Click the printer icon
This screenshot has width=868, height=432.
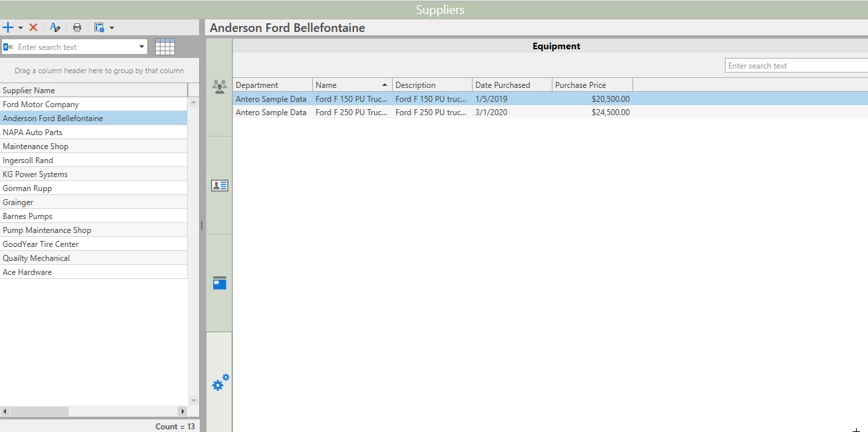tap(77, 27)
